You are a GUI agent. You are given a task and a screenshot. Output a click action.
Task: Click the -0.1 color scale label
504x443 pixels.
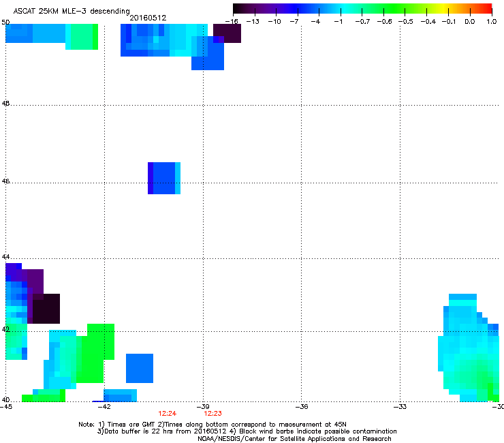point(449,22)
